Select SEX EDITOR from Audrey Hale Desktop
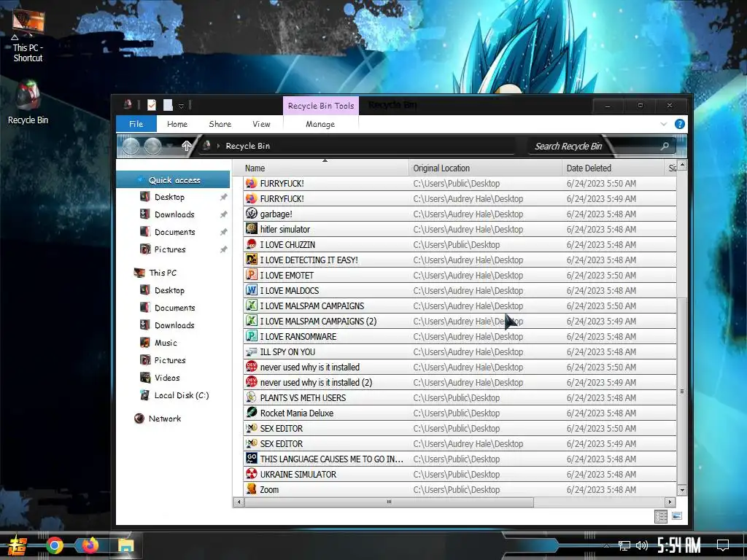The image size is (747, 560). [460, 444]
